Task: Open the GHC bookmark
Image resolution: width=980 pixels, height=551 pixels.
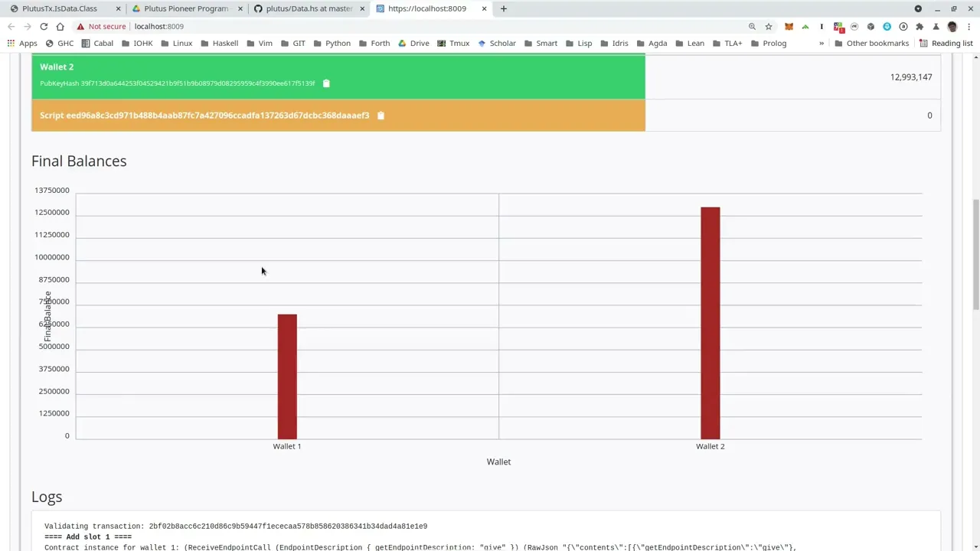Action: coord(60,44)
